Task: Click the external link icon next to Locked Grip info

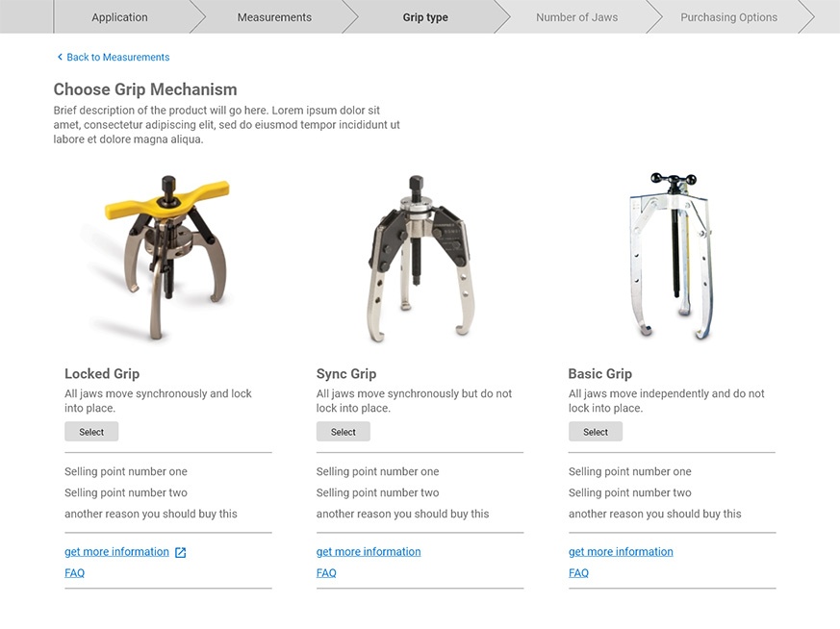Action: [x=179, y=551]
